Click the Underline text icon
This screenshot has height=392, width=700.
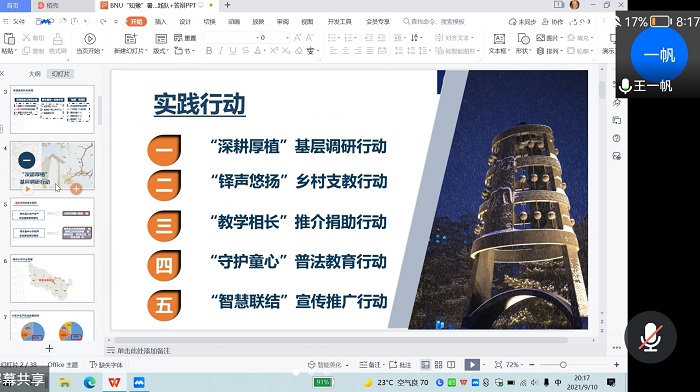(233, 50)
